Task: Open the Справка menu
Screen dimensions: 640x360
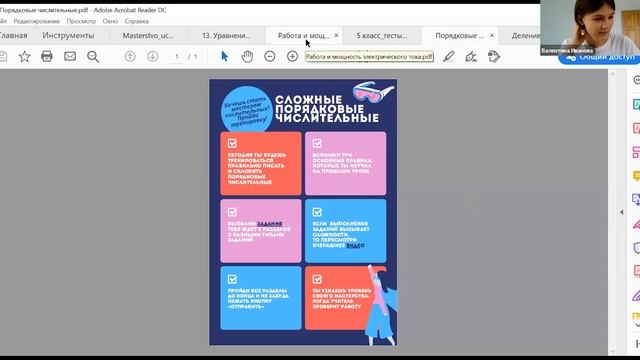Action: 136,21
